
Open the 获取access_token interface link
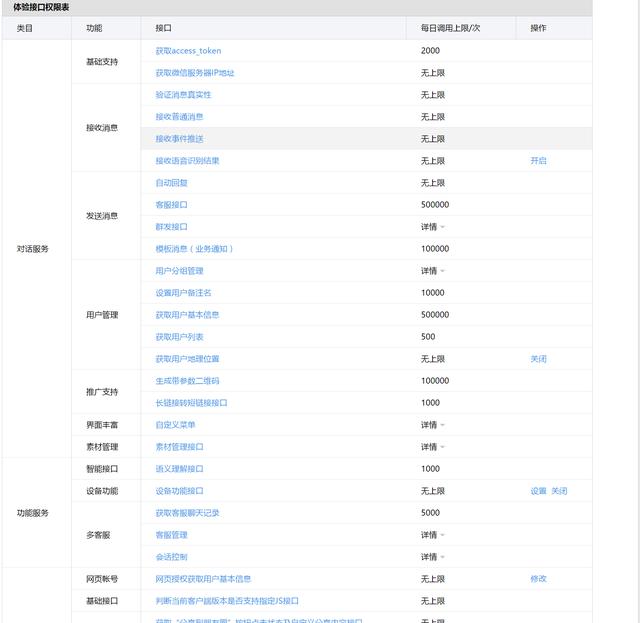click(188, 51)
